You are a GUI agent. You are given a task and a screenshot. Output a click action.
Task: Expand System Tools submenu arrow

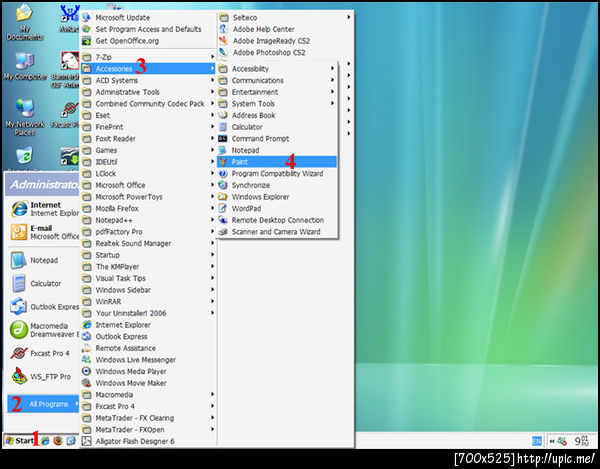(333, 104)
